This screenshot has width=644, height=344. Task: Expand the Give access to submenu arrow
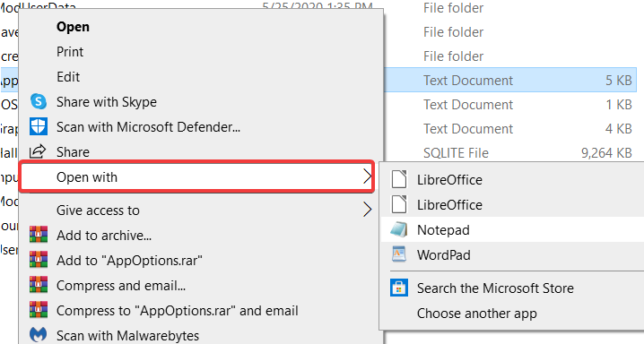[368, 210]
